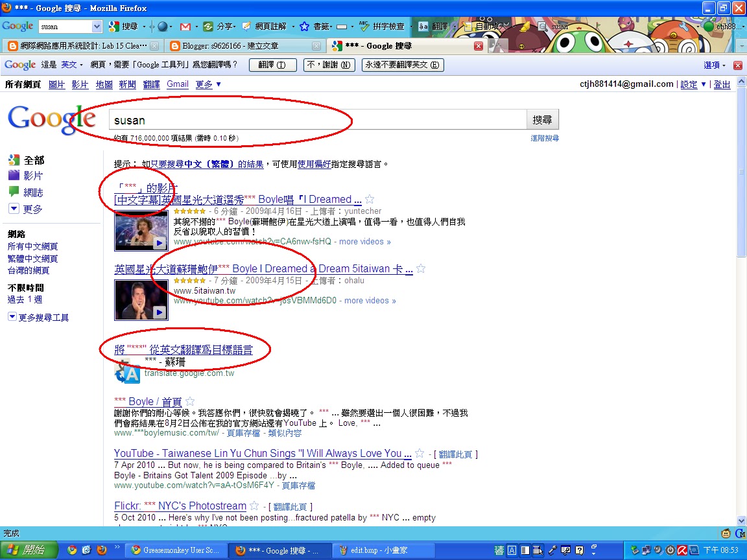Open Bookmarks (書籤) star in toolbar
747x560 pixels.
tap(314, 27)
